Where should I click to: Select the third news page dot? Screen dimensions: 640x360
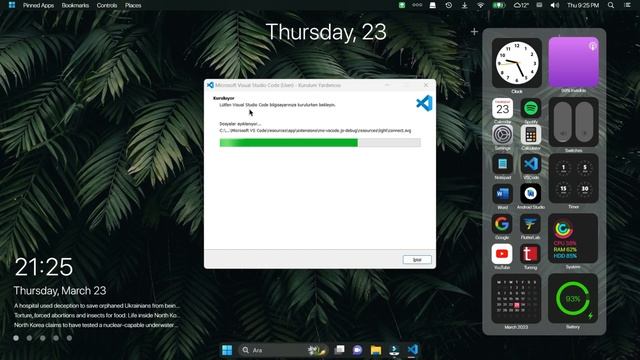[x=42, y=338]
